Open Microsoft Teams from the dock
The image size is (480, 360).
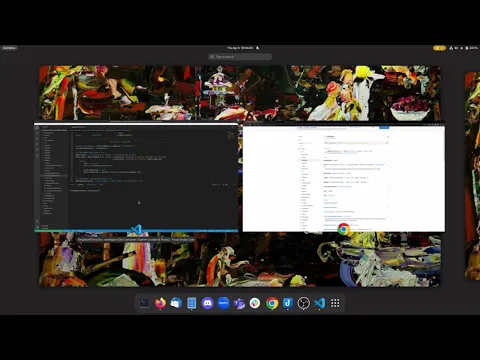pyautogui.click(x=239, y=303)
